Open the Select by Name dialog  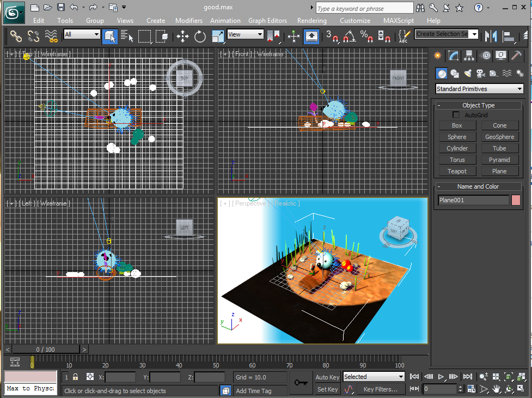[x=127, y=36]
